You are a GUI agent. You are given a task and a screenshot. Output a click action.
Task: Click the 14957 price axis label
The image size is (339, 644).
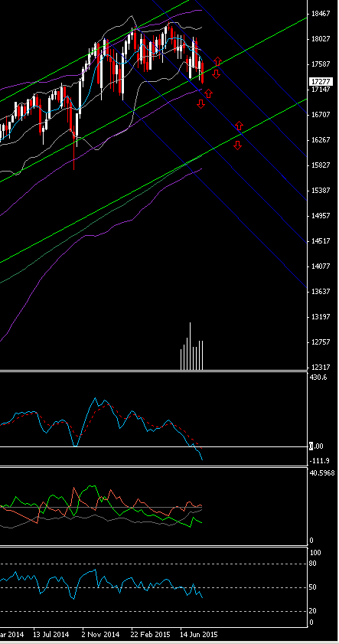321,216
